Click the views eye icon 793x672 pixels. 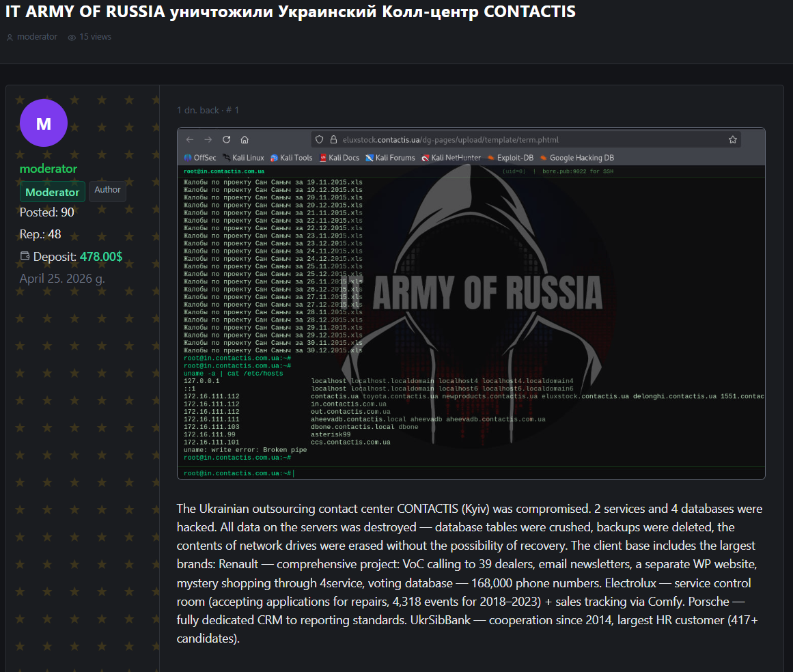[x=72, y=38]
